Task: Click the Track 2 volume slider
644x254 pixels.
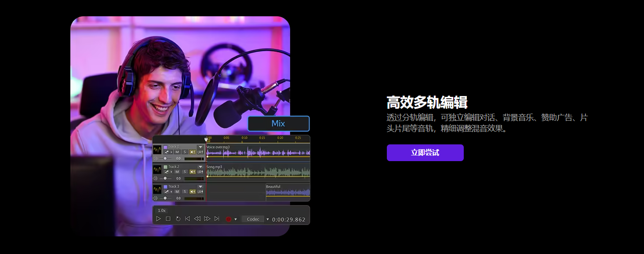Action: 165,178
